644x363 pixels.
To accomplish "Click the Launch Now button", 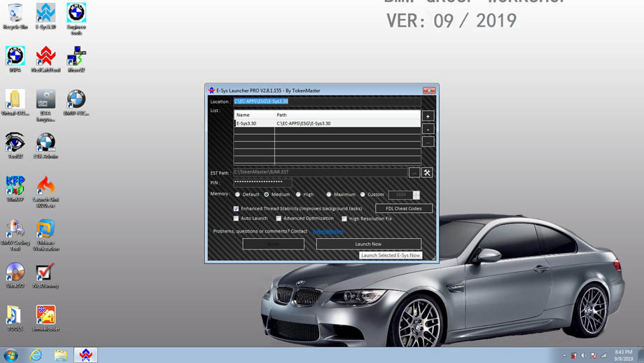I will (368, 244).
